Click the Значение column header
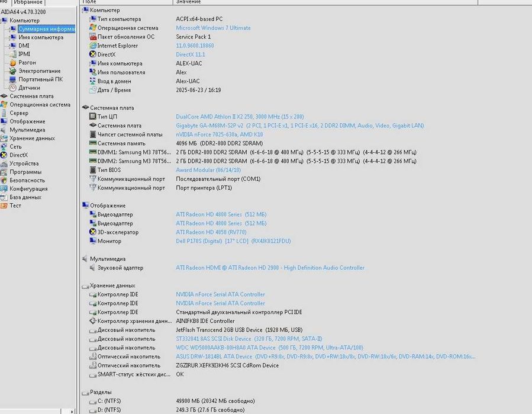The width and height of the screenshot is (532, 414). (325, 2)
